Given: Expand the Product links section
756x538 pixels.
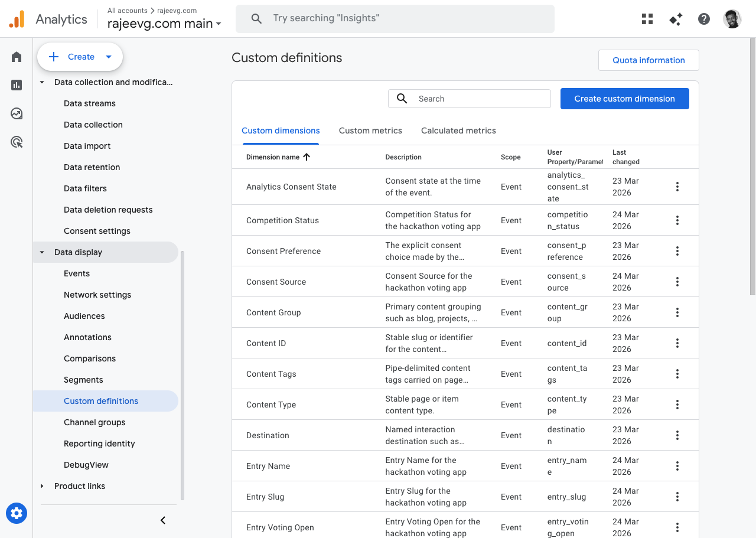Looking at the screenshot, I should [42, 486].
